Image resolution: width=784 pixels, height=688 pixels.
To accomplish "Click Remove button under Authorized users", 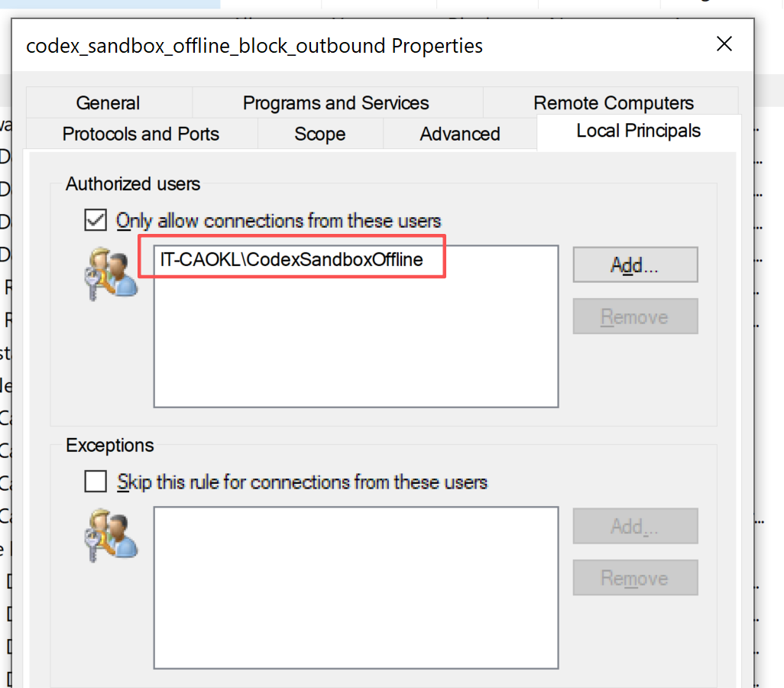I will (635, 316).
